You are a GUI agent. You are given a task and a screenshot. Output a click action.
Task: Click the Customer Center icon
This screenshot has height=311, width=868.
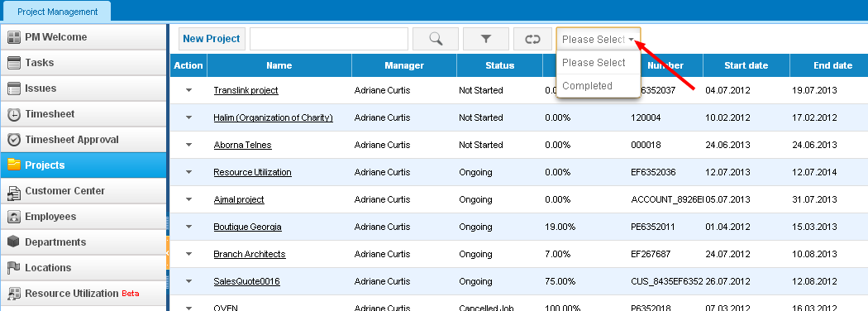tap(14, 191)
